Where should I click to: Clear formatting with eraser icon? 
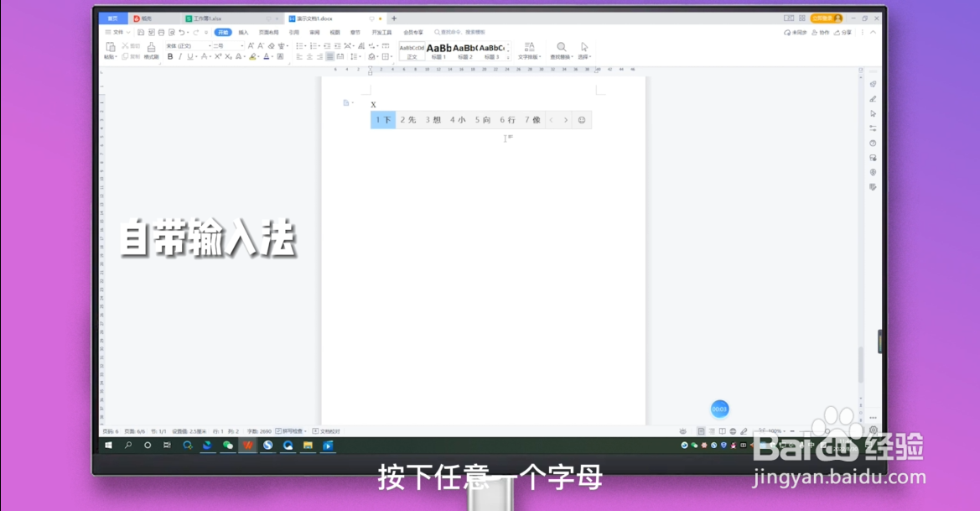click(272, 45)
